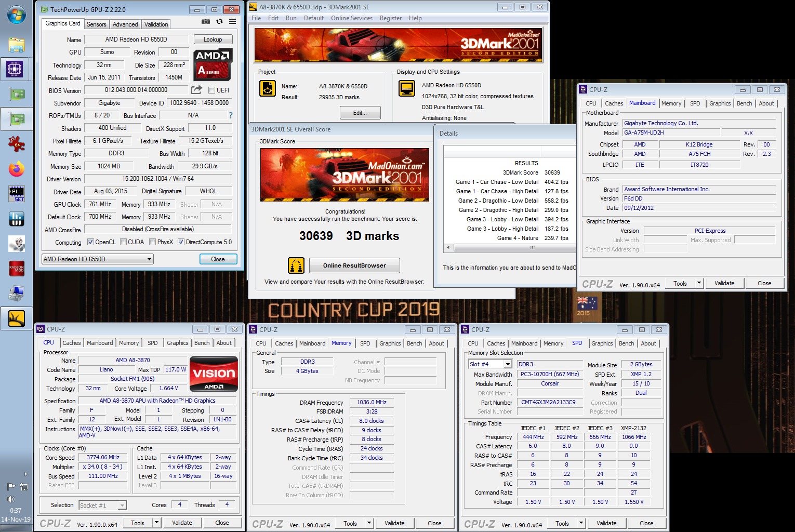
Task: Switch to the GPU-Z Advanced tab
Action: [x=125, y=24]
